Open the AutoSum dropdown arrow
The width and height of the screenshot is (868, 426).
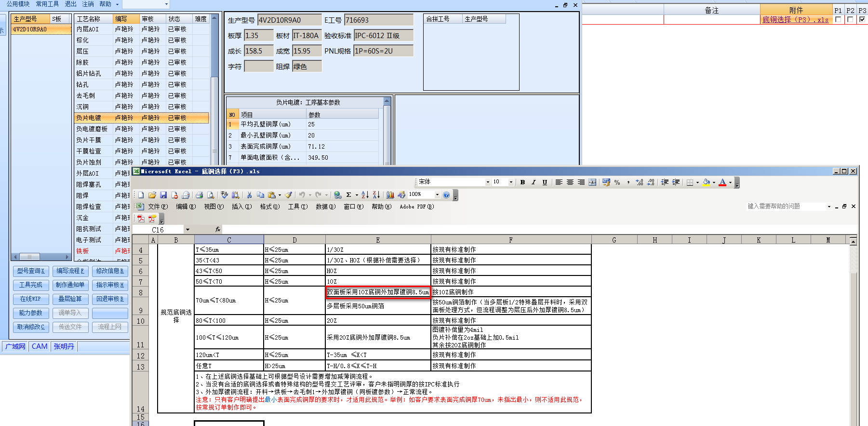pos(357,195)
